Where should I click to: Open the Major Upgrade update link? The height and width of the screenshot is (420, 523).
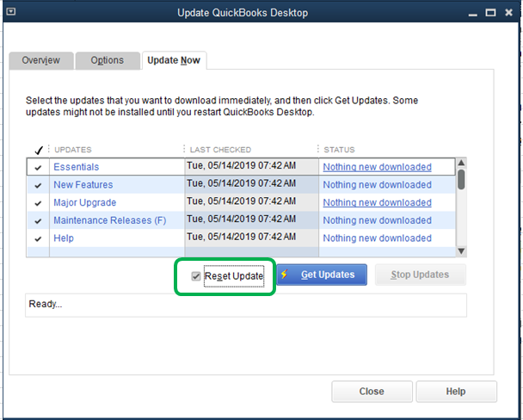(84, 202)
